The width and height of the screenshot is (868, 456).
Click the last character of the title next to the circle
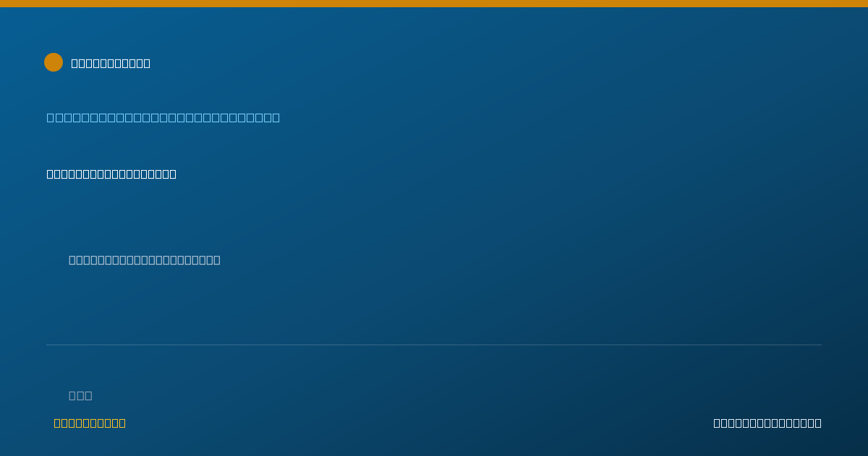tap(147, 63)
